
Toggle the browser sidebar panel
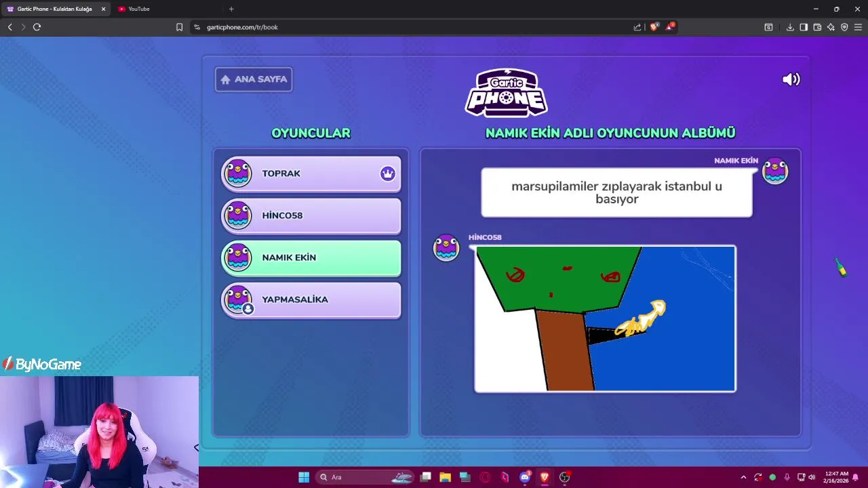[804, 27]
